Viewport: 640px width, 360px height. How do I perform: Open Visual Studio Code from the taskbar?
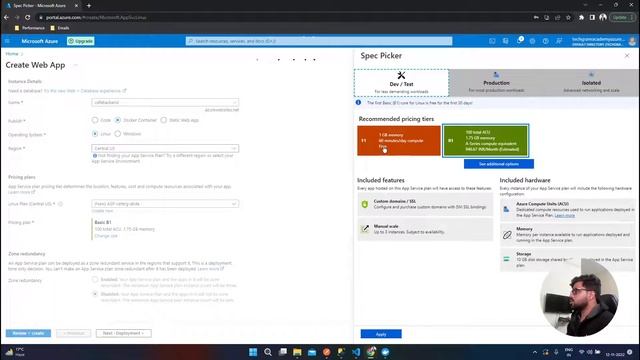coord(356,352)
